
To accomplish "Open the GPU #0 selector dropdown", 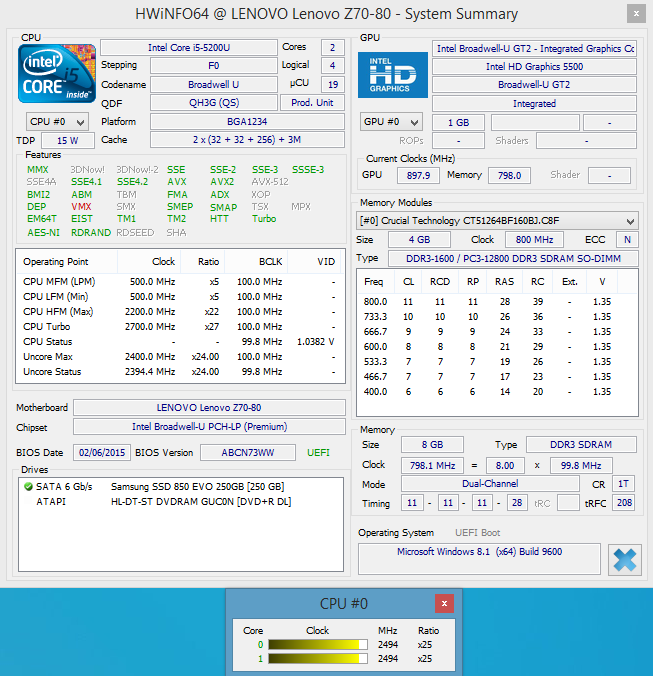I will pyautogui.click(x=391, y=122).
